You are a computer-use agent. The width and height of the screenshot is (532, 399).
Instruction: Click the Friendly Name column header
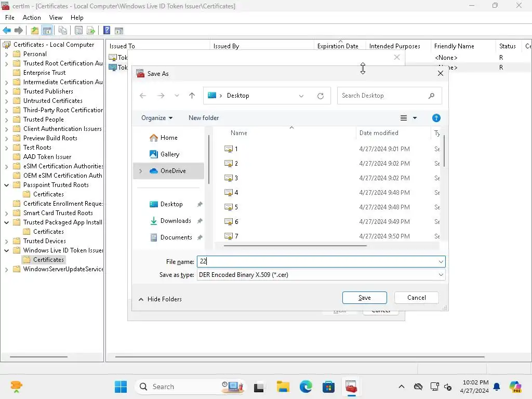454,46
